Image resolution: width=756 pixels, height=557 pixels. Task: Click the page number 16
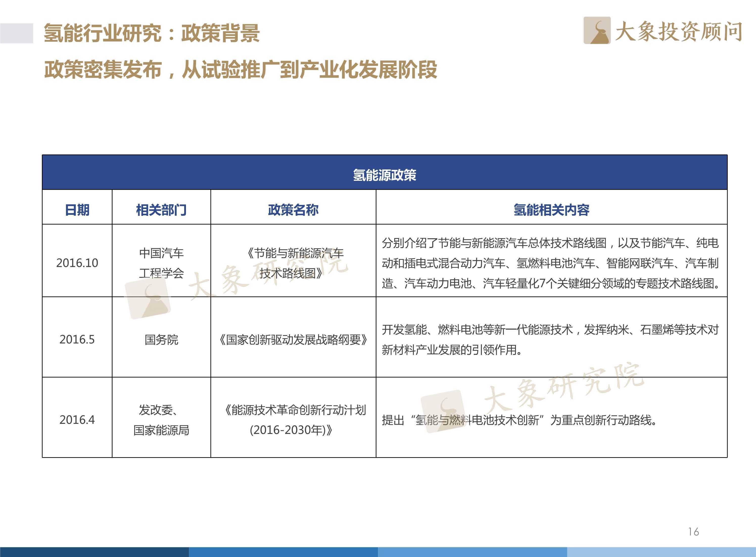[x=694, y=532]
